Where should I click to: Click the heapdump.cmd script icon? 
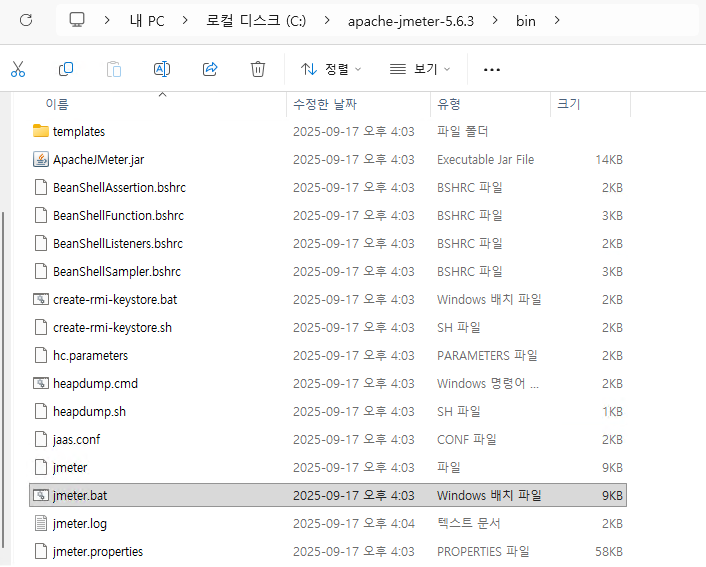click(x=41, y=383)
